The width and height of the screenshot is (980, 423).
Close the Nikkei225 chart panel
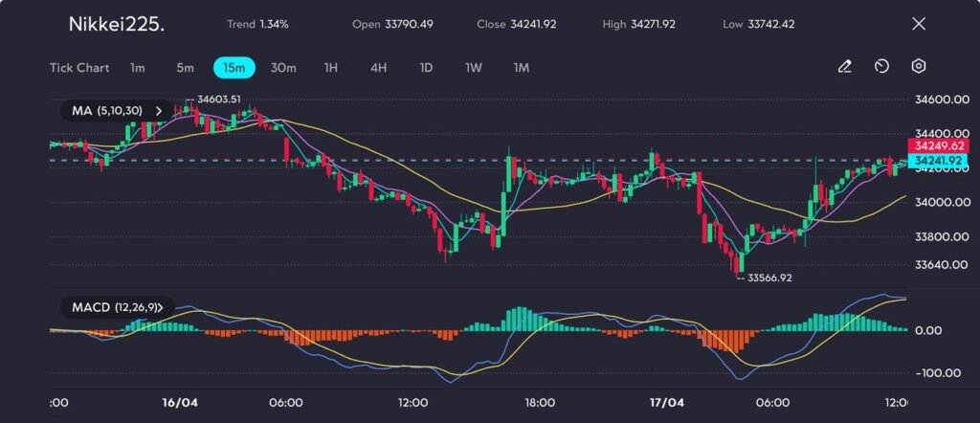(x=918, y=24)
